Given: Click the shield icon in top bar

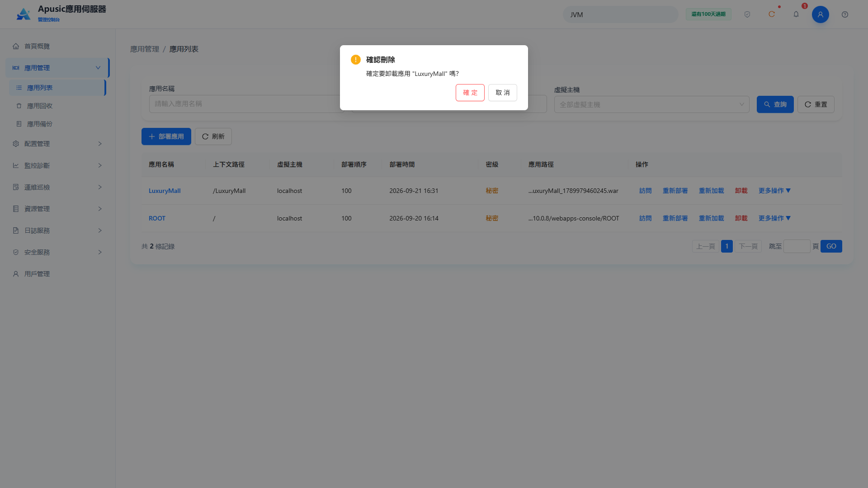Looking at the screenshot, I should (747, 14).
